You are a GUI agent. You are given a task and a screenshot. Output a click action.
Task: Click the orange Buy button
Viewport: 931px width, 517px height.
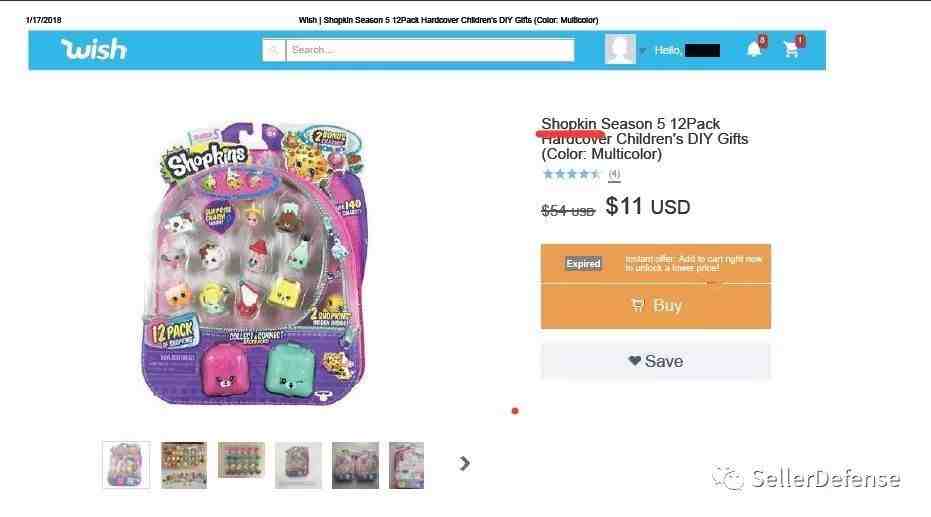pos(656,306)
